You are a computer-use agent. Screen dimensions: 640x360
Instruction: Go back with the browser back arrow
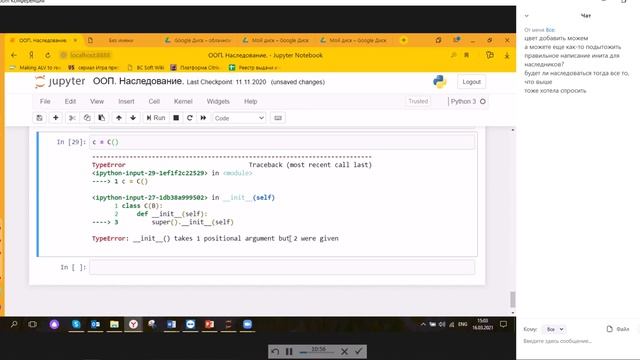(14, 55)
